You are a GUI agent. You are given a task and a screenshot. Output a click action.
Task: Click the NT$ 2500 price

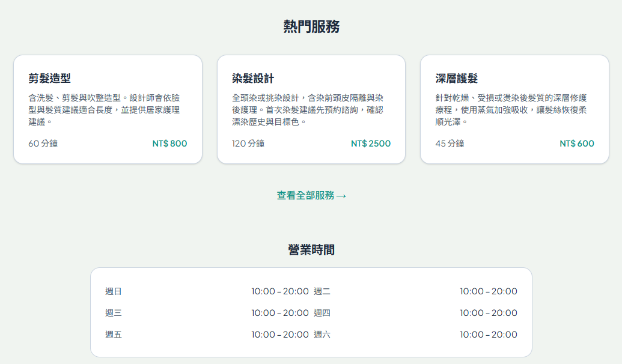pos(371,144)
